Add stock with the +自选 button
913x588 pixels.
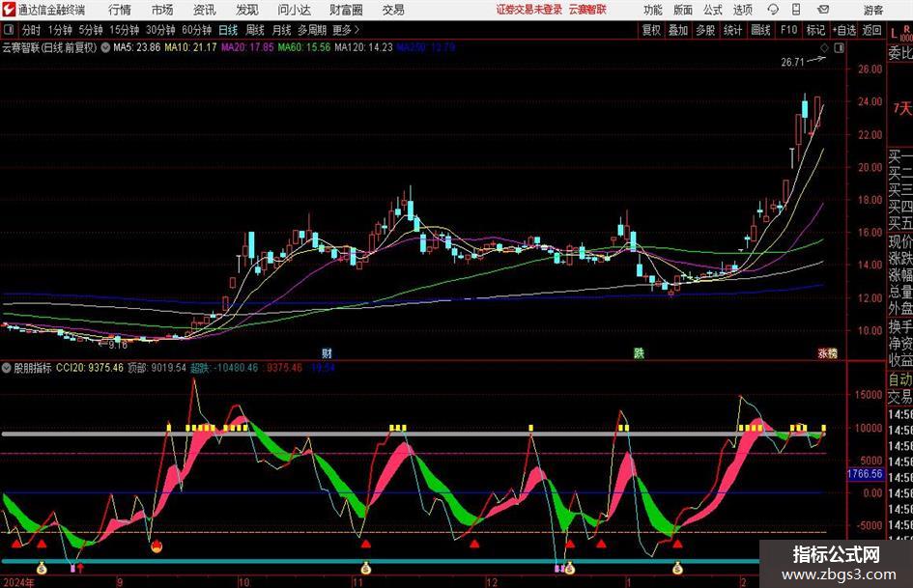(x=844, y=30)
